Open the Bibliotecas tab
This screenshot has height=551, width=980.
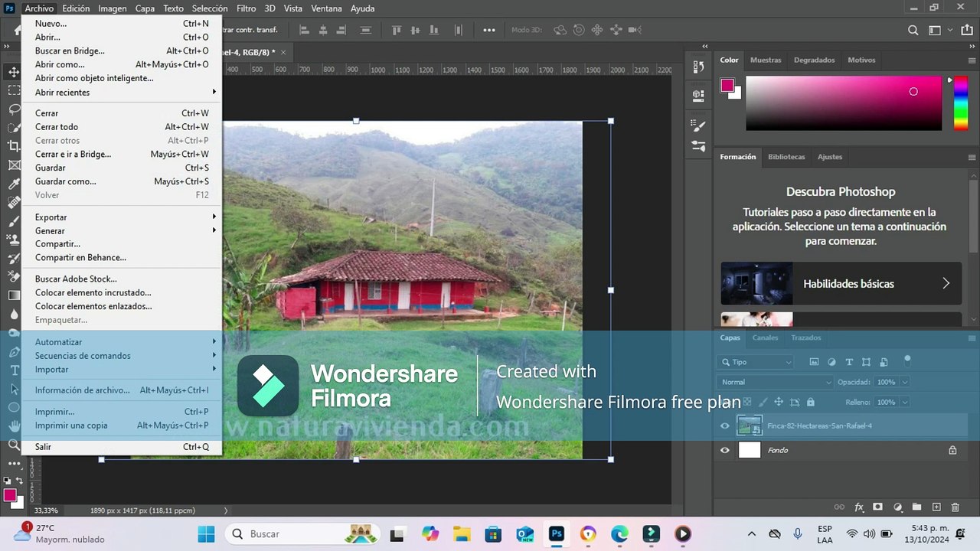[786, 157]
